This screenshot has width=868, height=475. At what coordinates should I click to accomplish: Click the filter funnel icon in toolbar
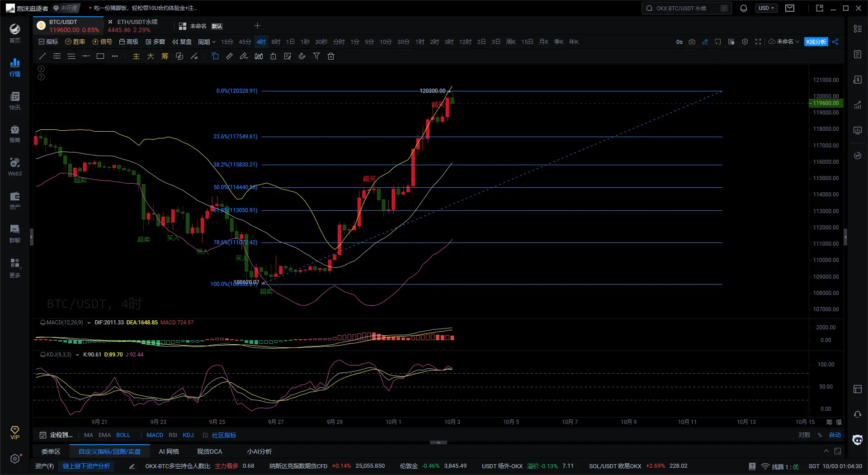(x=316, y=56)
